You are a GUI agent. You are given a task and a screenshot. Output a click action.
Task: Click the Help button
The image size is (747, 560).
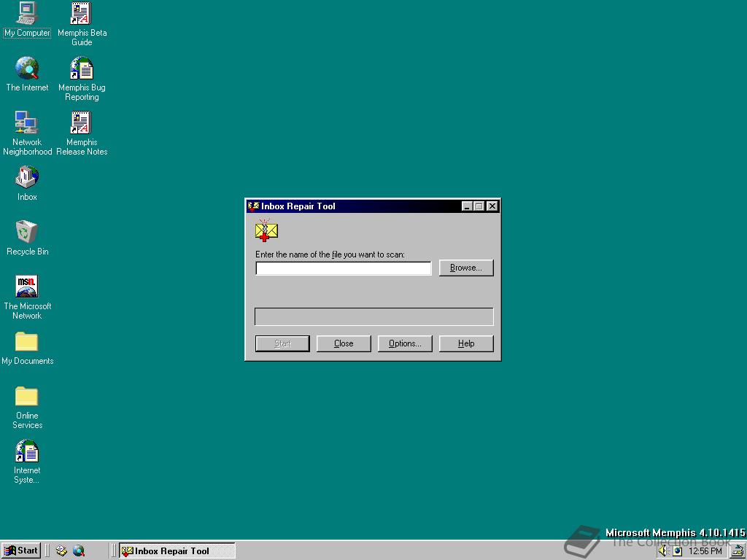tap(466, 343)
